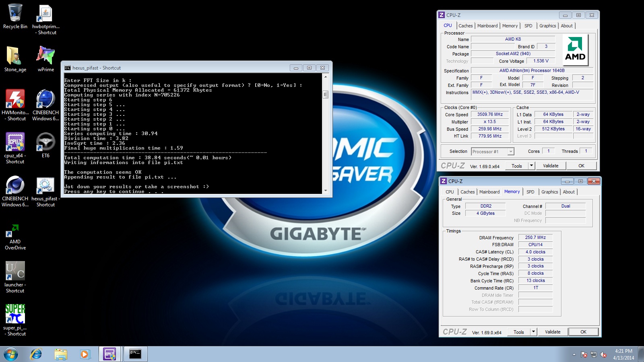Click the Core Voltage value field
This screenshot has height=362, width=644.
click(541, 61)
